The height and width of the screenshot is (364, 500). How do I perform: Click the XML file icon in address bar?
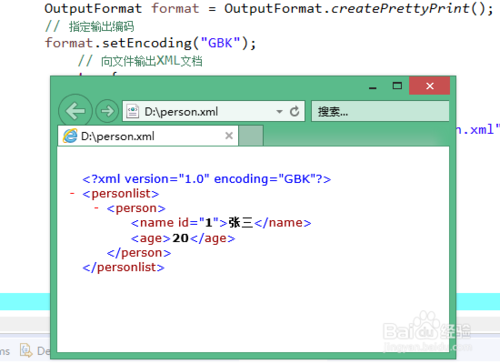pyautogui.click(x=133, y=111)
